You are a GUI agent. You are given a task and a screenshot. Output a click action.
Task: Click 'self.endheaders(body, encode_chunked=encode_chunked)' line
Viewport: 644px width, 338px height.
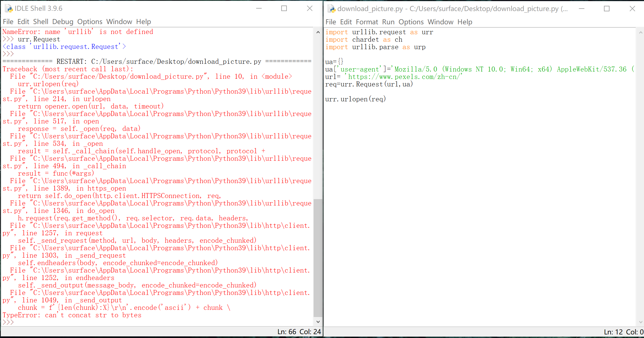point(118,263)
